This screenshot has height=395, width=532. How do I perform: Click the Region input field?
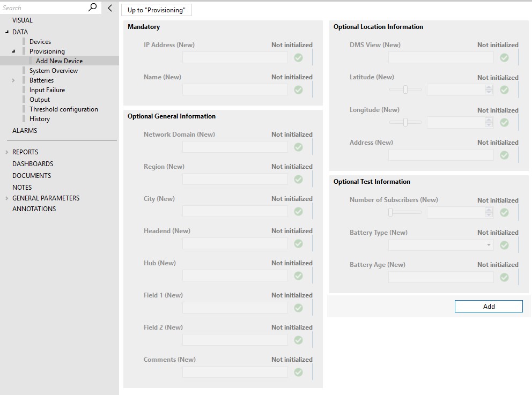click(235, 179)
